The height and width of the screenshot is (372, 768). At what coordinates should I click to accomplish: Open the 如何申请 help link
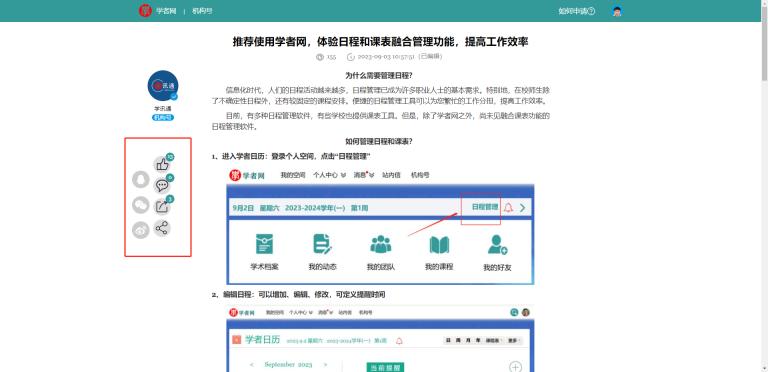(576, 11)
